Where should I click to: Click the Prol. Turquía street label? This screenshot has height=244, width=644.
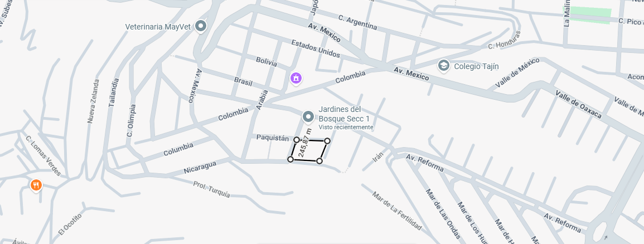(x=212, y=189)
